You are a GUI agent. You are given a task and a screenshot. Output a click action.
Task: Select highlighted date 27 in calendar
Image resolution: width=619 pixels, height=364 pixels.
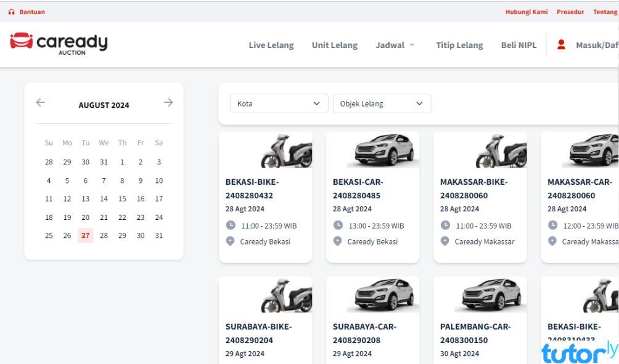(x=85, y=235)
